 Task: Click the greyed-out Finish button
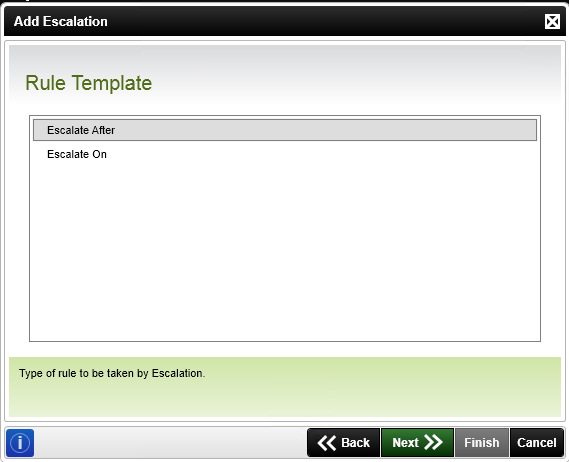[482, 442]
